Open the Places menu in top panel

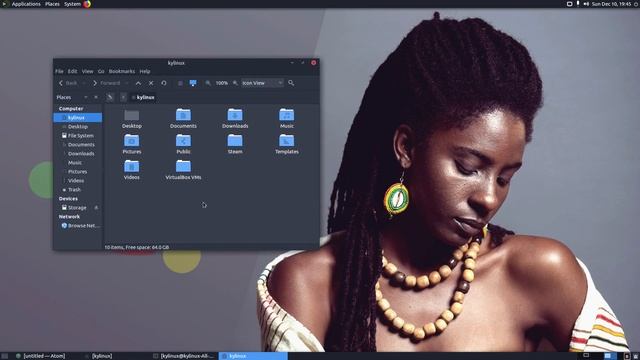coord(52,4)
